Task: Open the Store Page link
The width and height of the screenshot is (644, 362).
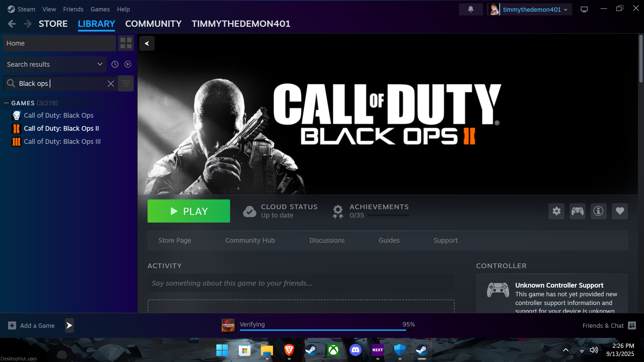Action: (x=175, y=240)
